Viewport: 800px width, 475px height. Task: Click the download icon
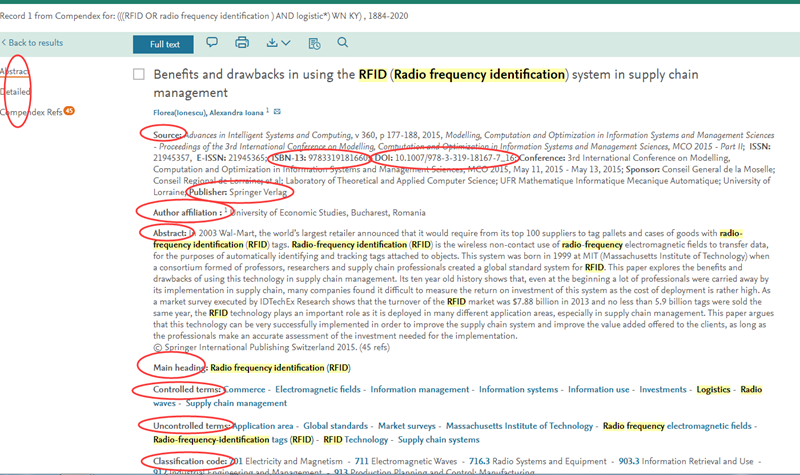[x=272, y=43]
